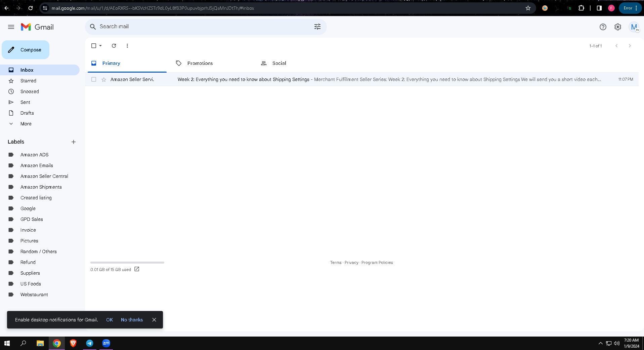Open storage management external link icon

click(x=137, y=269)
